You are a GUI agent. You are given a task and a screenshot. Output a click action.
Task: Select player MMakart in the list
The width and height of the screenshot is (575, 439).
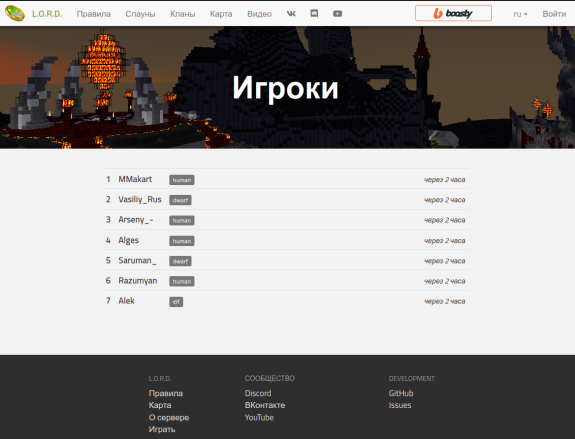pyautogui.click(x=135, y=179)
